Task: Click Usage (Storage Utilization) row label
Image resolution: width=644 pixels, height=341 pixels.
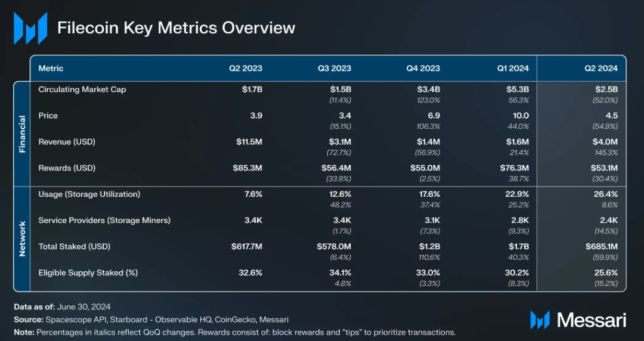Action: (89, 194)
